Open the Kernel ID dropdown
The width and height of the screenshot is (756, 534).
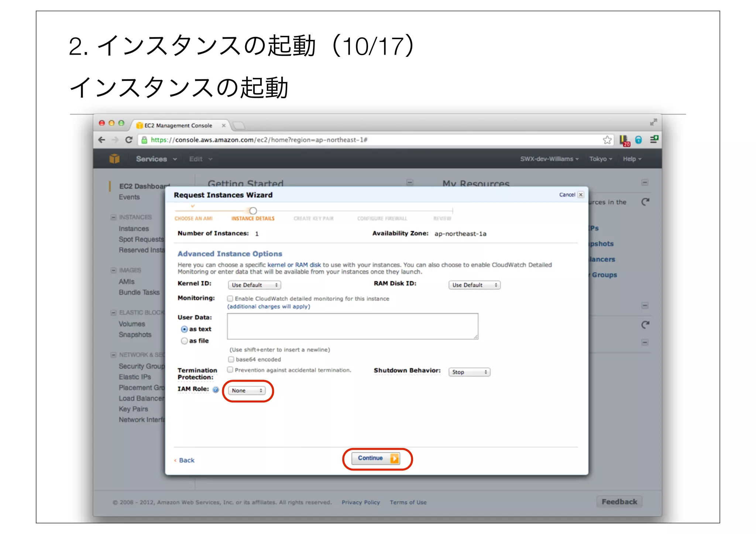click(254, 285)
